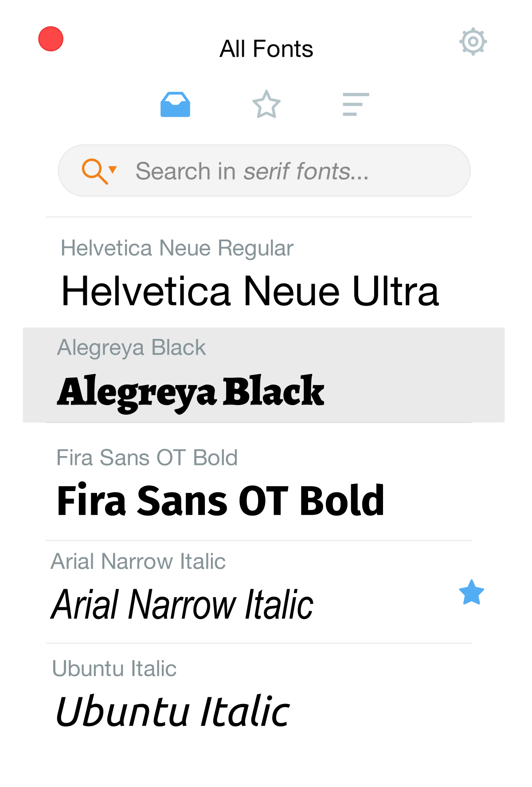
Task: Switch to the favorites star tab
Action: [x=266, y=105]
